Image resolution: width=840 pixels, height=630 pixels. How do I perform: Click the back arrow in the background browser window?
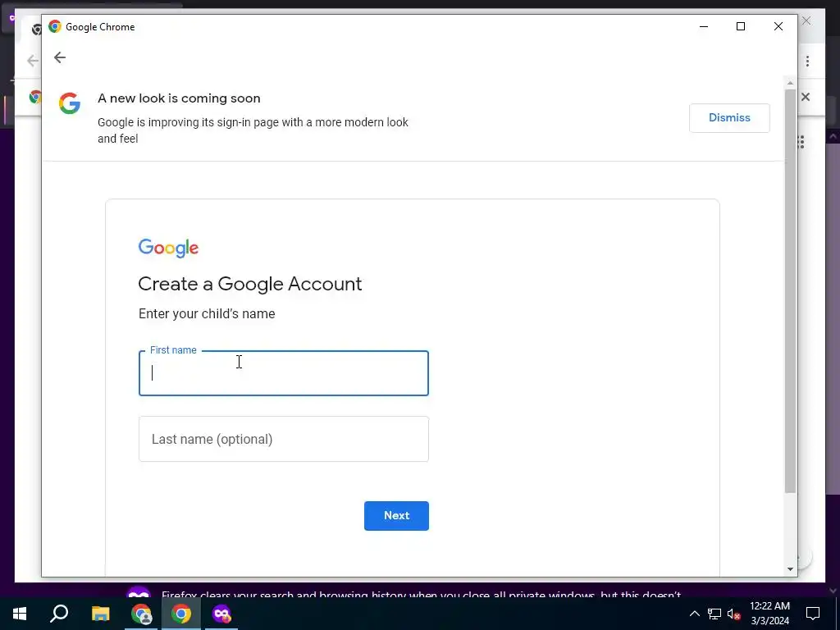32,61
